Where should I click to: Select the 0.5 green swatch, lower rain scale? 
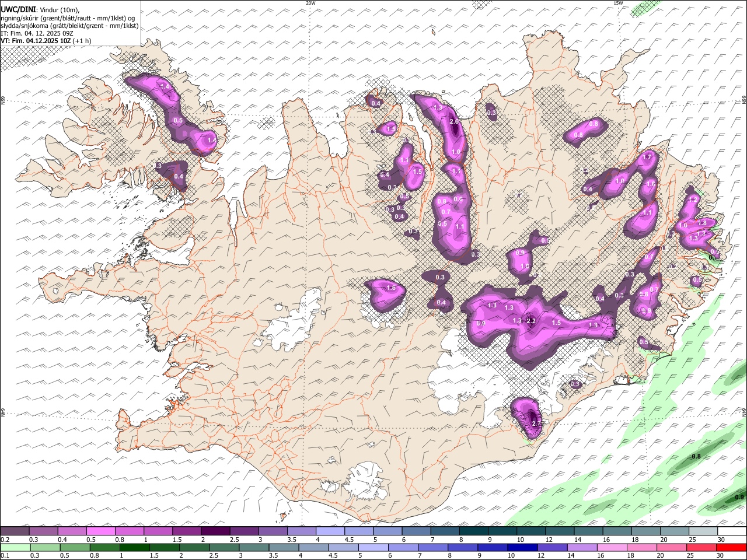click(x=75, y=547)
